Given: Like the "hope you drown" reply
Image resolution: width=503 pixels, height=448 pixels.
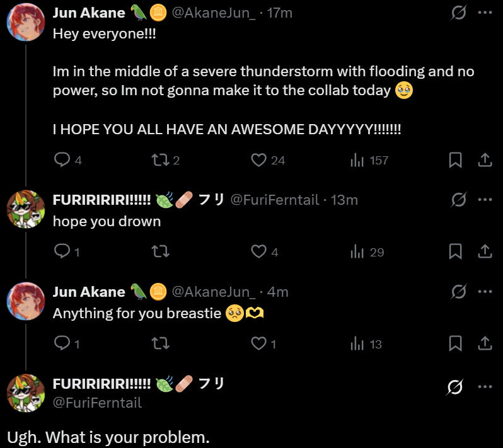Looking at the screenshot, I should click(x=259, y=252).
